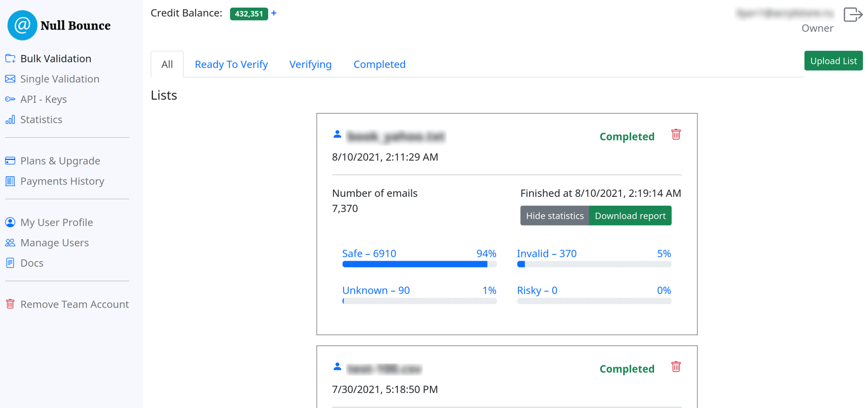Click the 5% Invalid percentage
The height and width of the screenshot is (408, 868).
pyautogui.click(x=664, y=253)
